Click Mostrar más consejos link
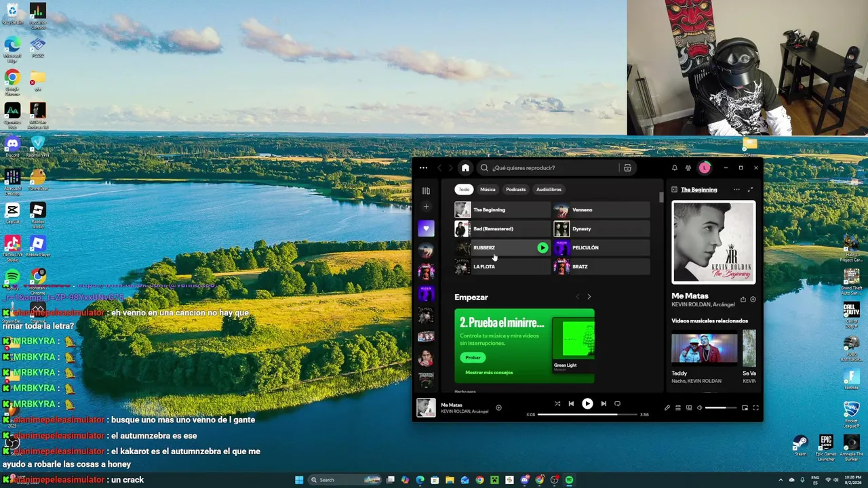The height and width of the screenshot is (488, 868). pyautogui.click(x=489, y=373)
